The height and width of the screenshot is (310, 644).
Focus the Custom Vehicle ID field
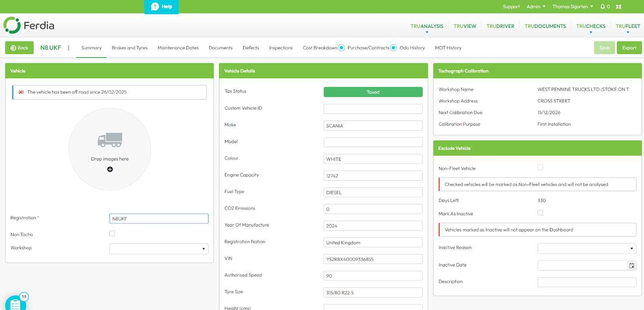[373, 109]
